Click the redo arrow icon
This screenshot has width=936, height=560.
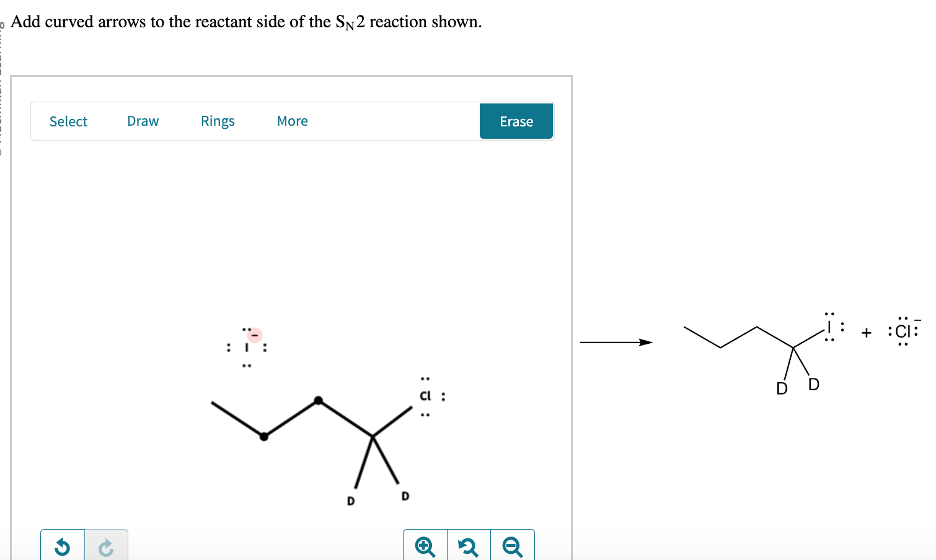click(x=106, y=546)
